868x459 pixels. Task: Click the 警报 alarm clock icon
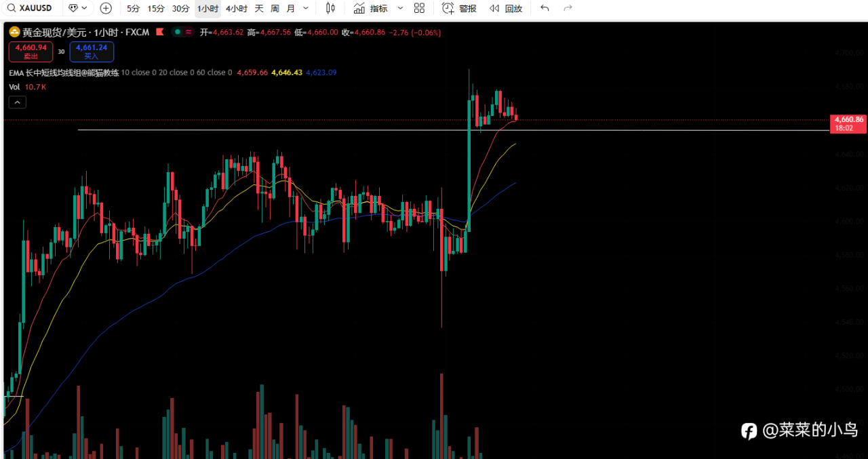click(448, 8)
